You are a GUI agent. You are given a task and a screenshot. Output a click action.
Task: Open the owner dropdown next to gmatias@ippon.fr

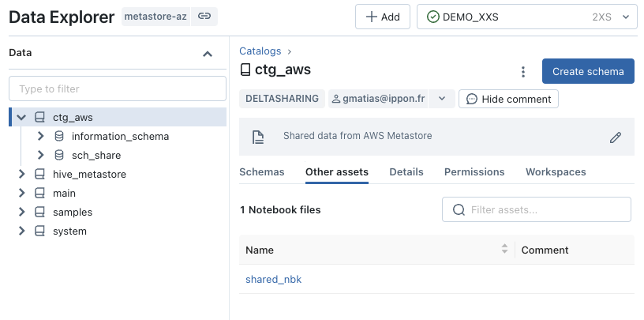(x=442, y=99)
